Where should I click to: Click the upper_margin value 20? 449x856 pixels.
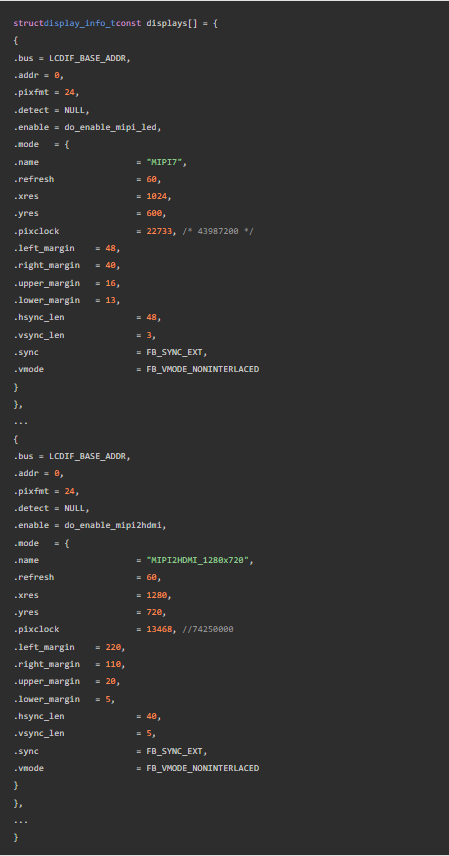pos(110,681)
